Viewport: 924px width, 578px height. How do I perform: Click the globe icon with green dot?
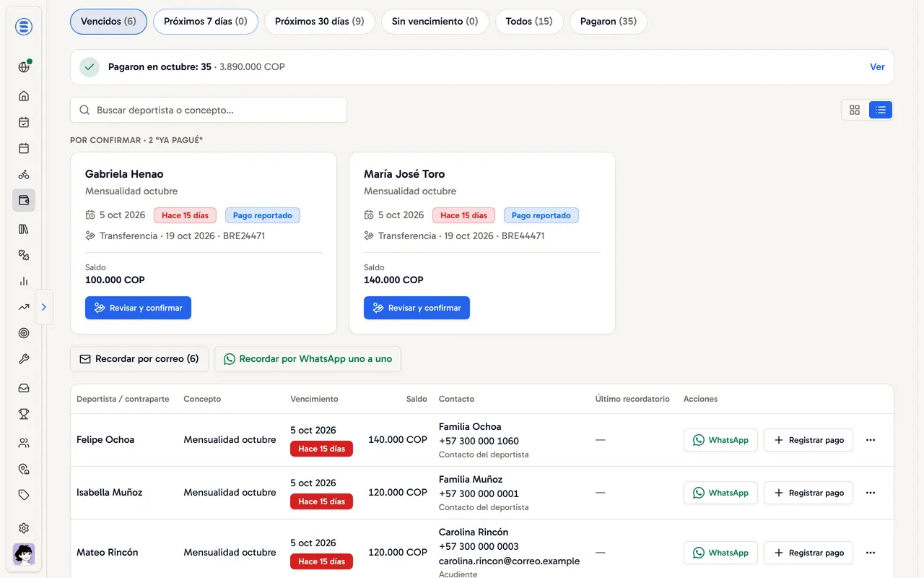tap(24, 67)
